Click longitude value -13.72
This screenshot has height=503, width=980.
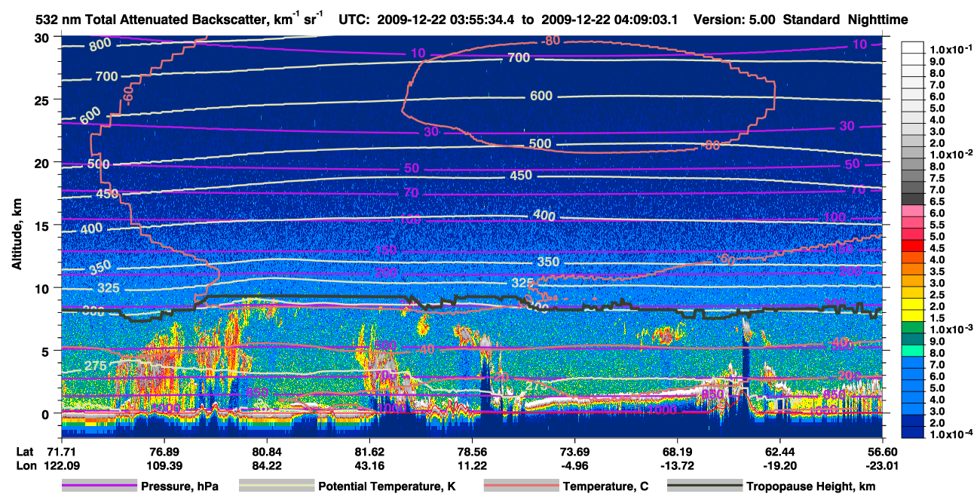(677, 465)
